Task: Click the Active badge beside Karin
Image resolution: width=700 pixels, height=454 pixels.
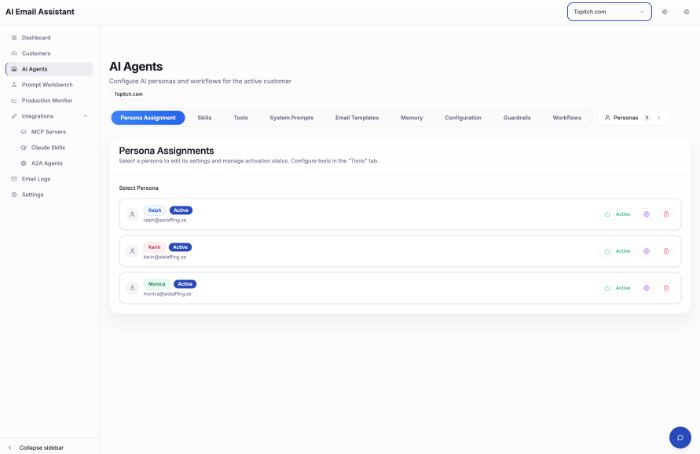Action: pos(180,247)
